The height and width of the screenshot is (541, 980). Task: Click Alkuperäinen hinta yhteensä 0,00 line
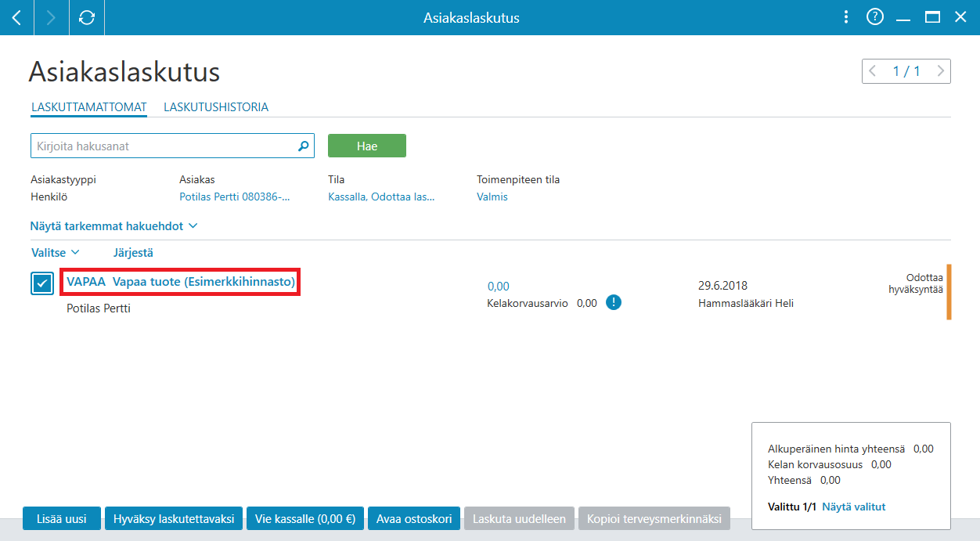coord(851,449)
